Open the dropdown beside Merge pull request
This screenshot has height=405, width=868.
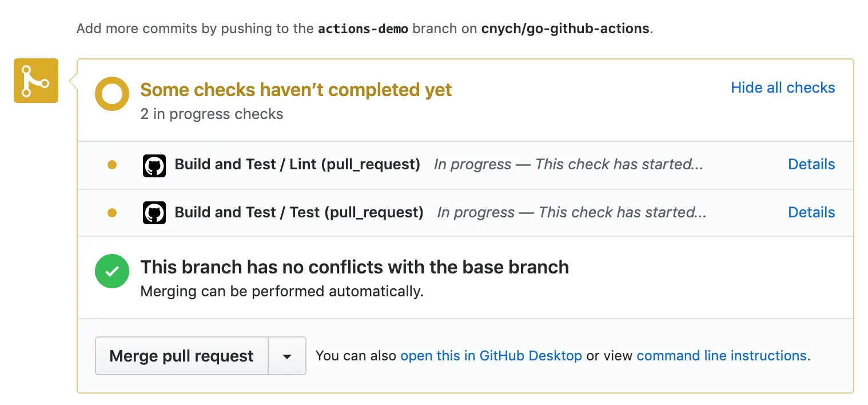(286, 356)
